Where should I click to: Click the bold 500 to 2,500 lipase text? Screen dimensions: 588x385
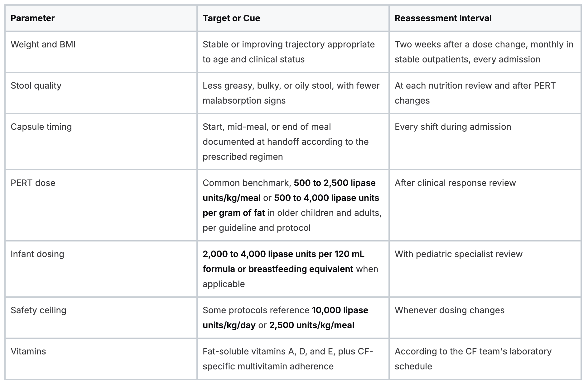[x=335, y=183]
